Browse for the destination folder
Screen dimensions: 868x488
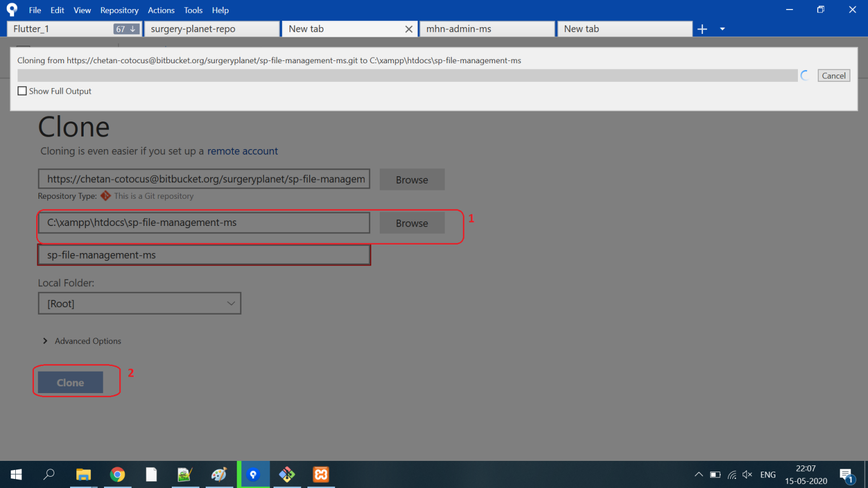[x=412, y=223]
